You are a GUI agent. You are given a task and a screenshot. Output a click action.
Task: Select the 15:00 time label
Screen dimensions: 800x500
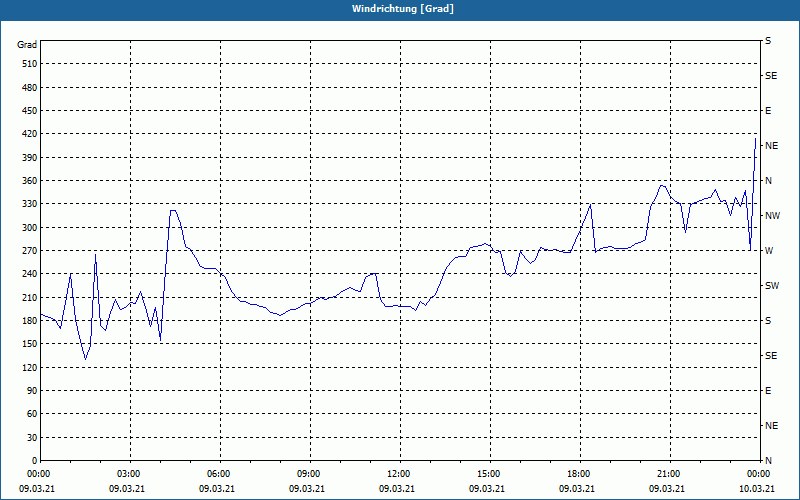click(490, 474)
